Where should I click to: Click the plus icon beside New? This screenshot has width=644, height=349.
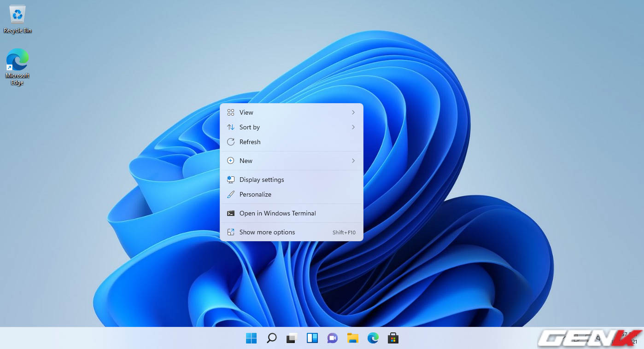pyautogui.click(x=231, y=161)
